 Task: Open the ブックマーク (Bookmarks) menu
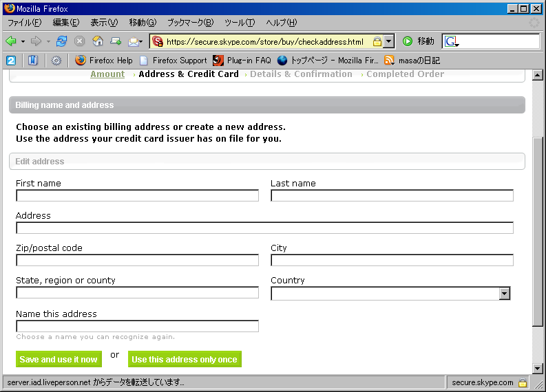coord(190,23)
